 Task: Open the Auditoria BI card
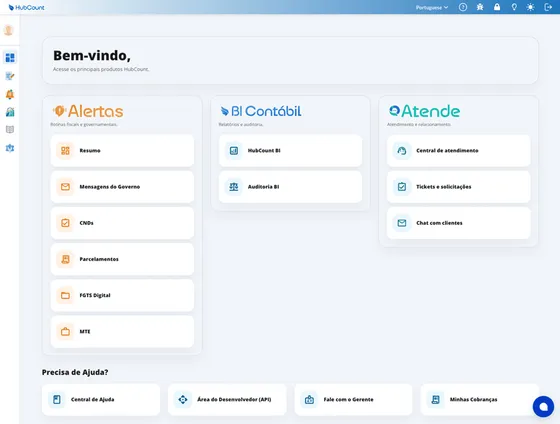[x=291, y=187]
